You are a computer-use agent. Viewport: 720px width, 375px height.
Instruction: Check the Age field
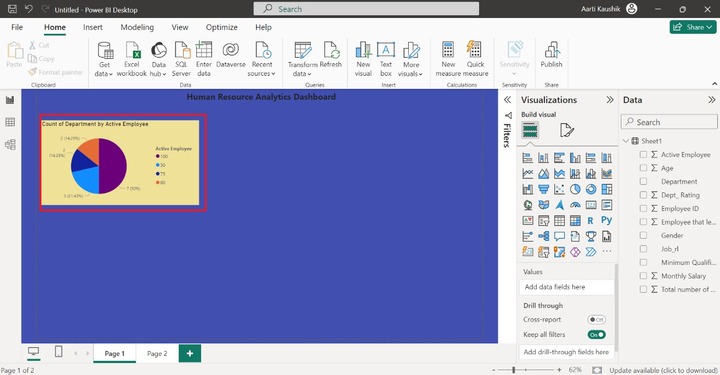tap(643, 168)
